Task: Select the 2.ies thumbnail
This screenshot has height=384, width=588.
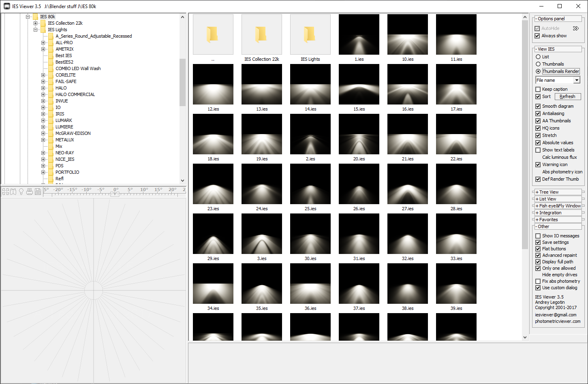Action: click(x=310, y=134)
